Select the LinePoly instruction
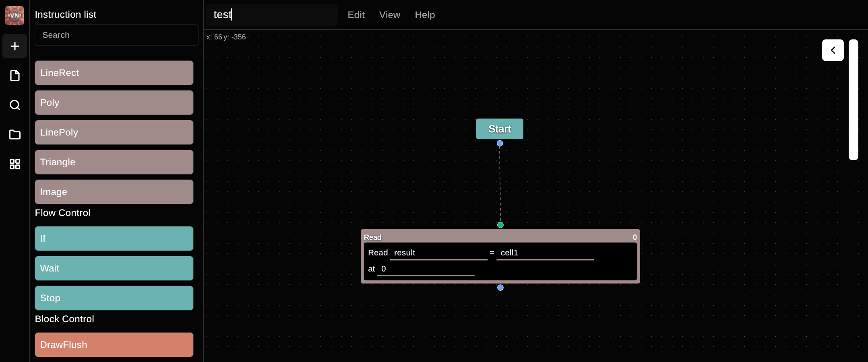This screenshot has width=868, height=362. pos(114,132)
